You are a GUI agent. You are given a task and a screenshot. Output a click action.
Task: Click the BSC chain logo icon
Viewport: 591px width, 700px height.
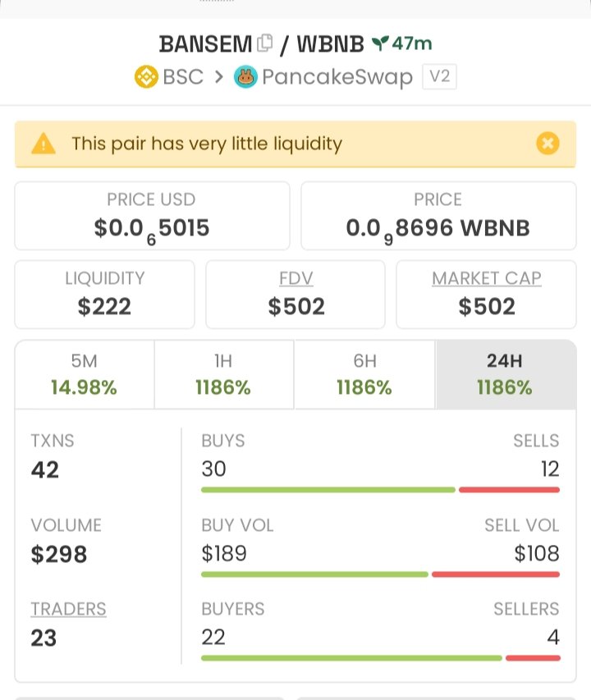pyautogui.click(x=146, y=76)
